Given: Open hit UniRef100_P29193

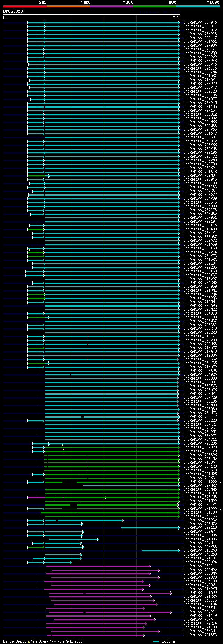Looking at the screenshot, I should [200, 317].
